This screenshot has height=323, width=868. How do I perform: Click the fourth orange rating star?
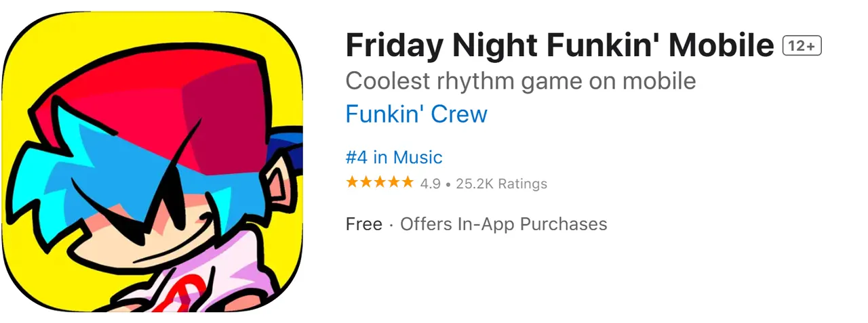(x=393, y=183)
